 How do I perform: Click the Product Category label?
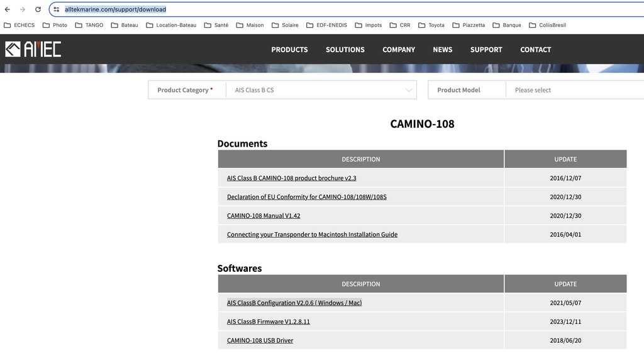(185, 90)
